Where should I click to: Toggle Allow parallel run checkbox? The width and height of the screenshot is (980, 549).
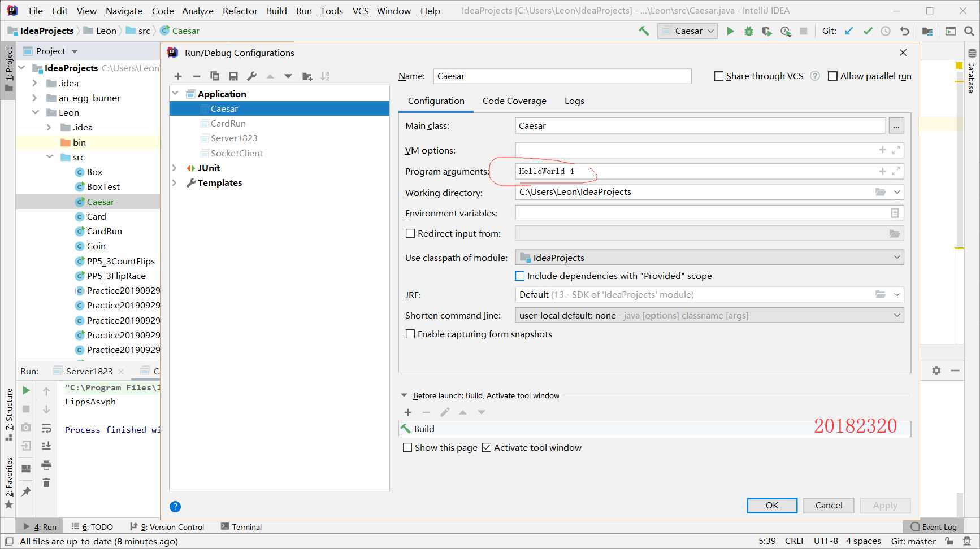click(832, 76)
